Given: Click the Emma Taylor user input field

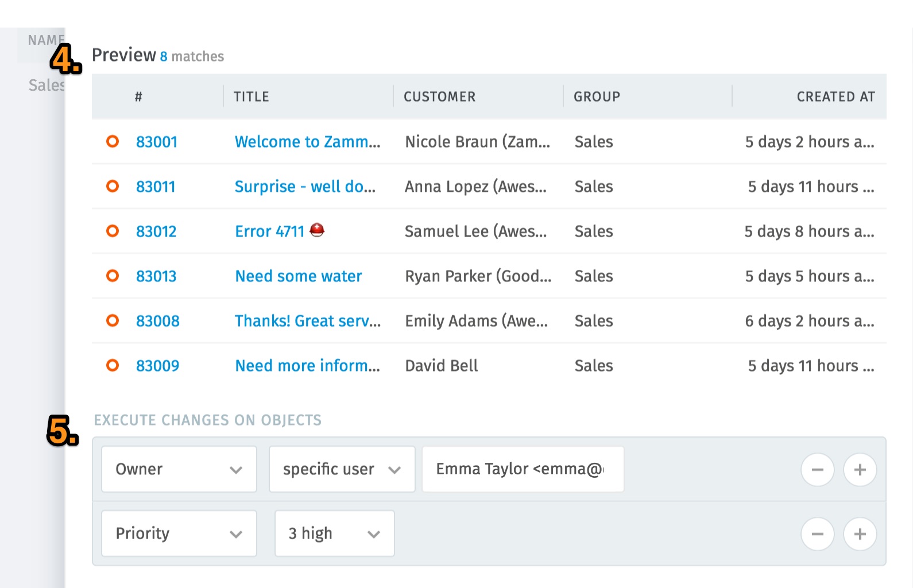Looking at the screenshot, I should coord(523,469).
